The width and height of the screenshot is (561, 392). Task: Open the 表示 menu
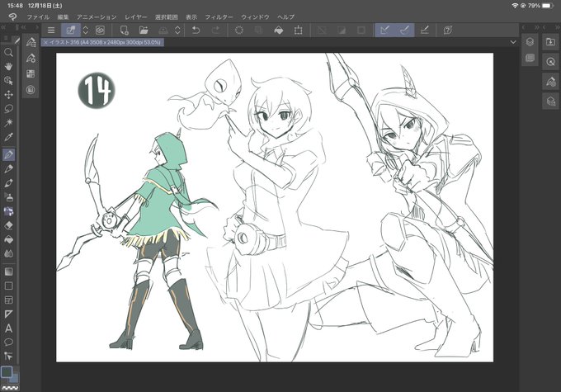click(x=191, y=17)
